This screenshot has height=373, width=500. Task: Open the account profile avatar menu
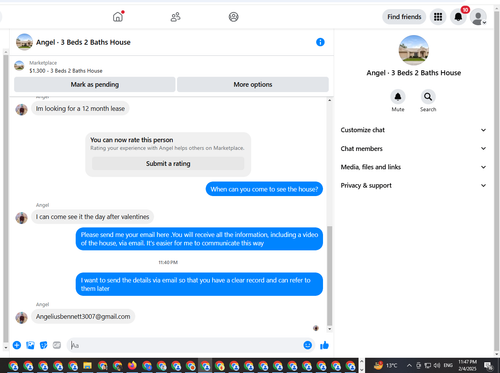tap(478, 17)
